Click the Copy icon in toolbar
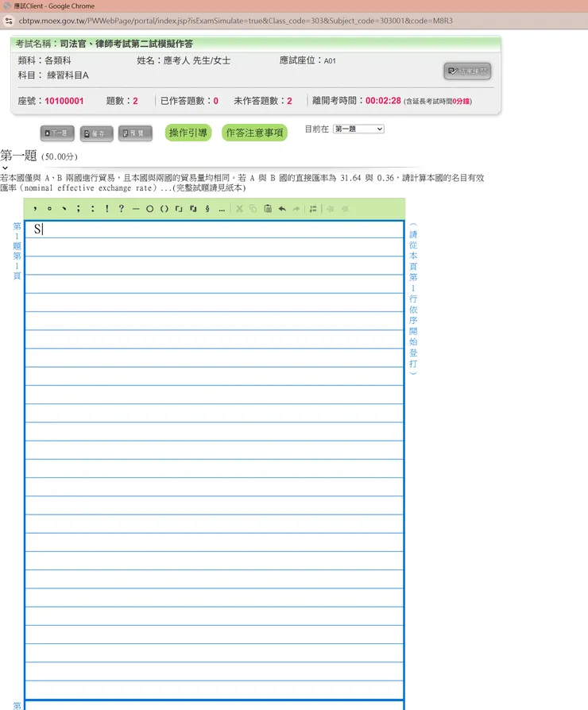 253,209
